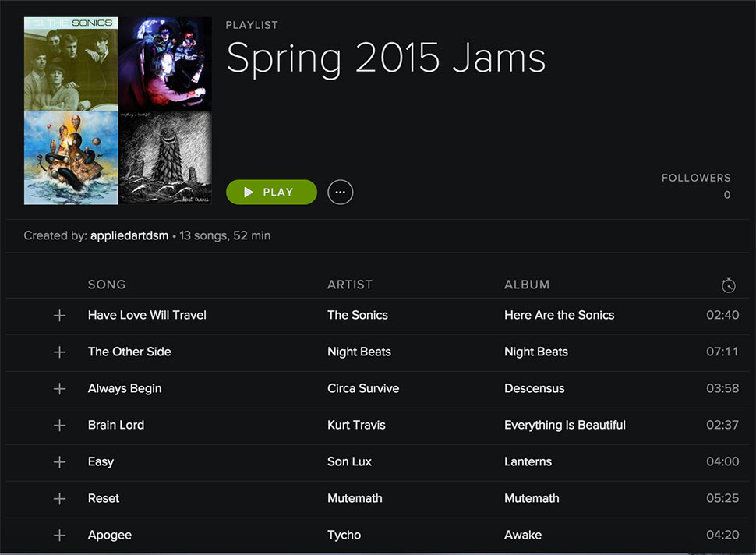Image resolution: width=756 pixels, height=555 pixels.
Task: Sort by the ARTIST column header
Action: (x=350, y=285)
